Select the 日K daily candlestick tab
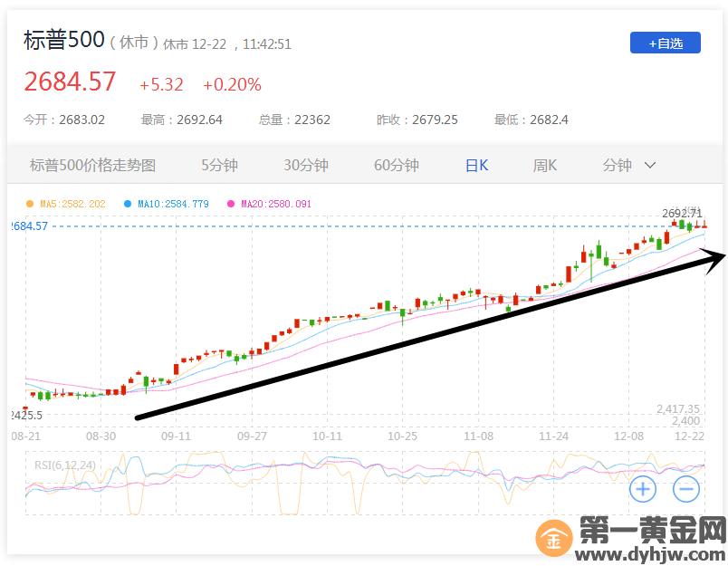The image size is (728, 566). (476, 165)
